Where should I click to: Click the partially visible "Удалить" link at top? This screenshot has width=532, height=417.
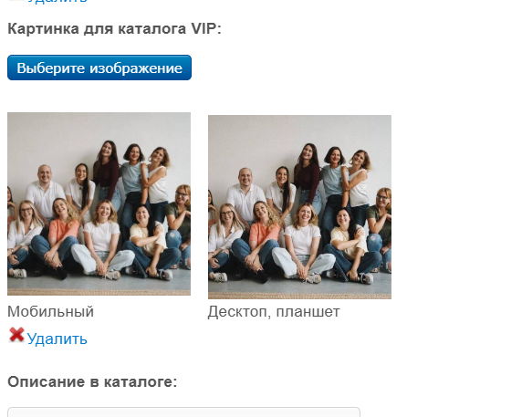[x=57, y=1]
